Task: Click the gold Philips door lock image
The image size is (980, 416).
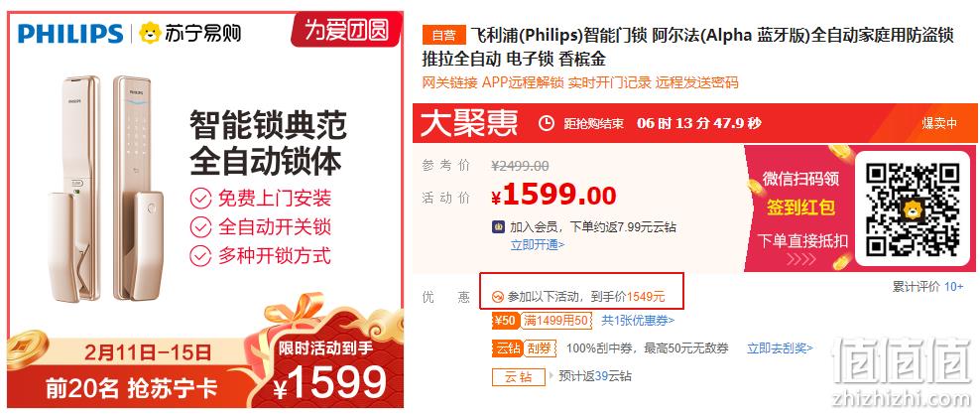Action: coord(106,188)
